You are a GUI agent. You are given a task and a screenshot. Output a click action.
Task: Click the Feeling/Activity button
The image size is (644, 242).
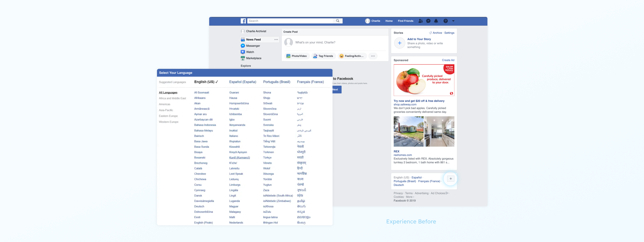click(x=352, y=56)
